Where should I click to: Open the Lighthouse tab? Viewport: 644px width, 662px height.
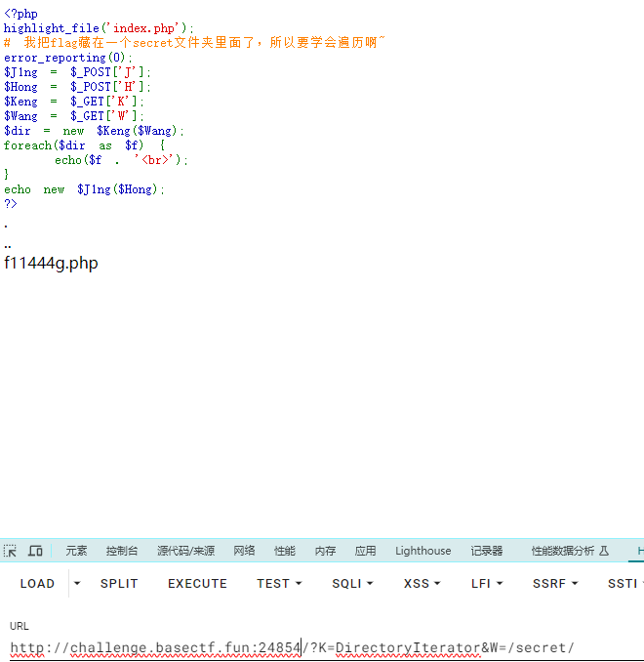423,551
